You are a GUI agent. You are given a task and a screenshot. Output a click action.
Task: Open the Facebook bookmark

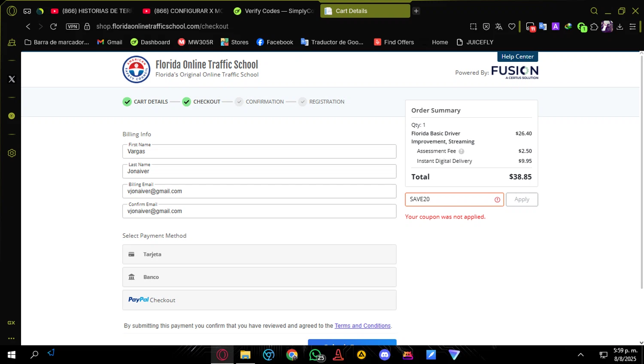(x=275, y=42)
